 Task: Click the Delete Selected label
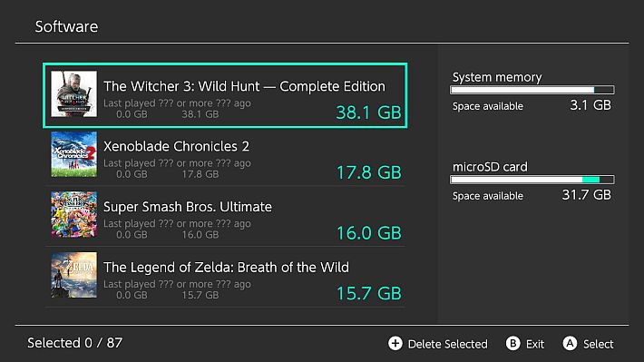(448, 344)
